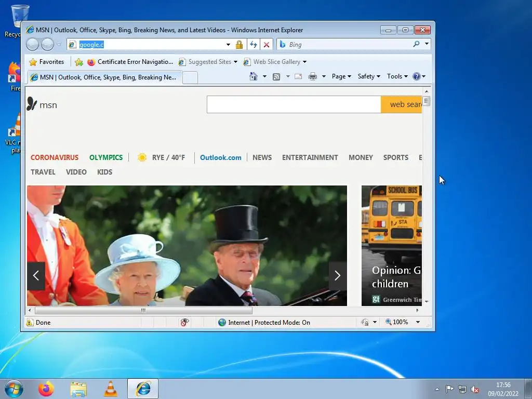Screen dimensions: 532x399
Task: Click the orange web search button
Action: (402, 104)
